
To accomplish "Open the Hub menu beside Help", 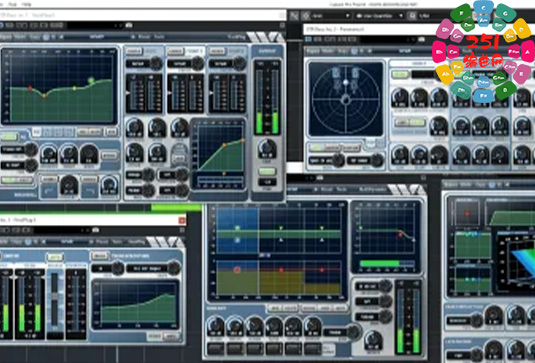I will click(13, 4).
